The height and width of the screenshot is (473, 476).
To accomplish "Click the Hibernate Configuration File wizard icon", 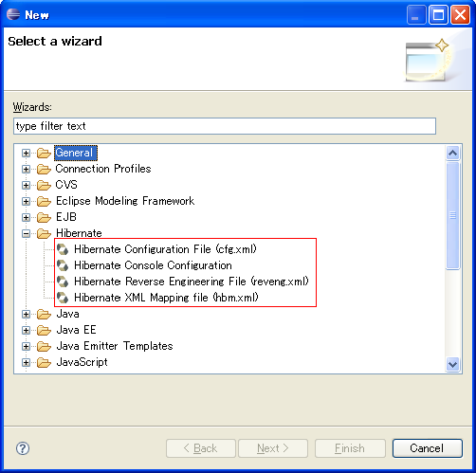I will (63, 249).
